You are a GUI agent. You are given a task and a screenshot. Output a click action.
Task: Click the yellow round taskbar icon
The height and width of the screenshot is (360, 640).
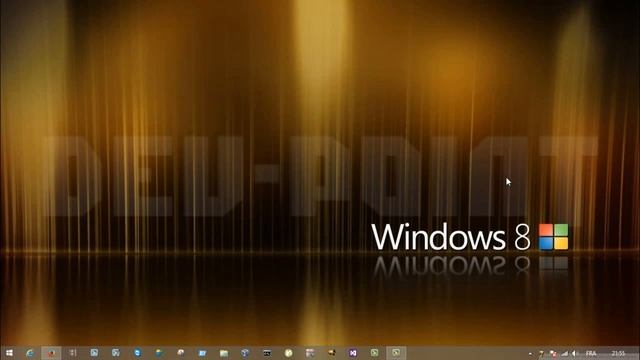(289, 353)
